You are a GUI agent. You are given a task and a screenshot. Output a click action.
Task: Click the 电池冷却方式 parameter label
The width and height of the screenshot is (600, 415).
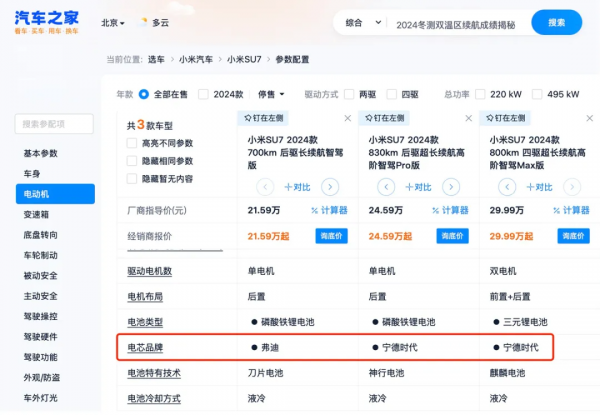tap(154, 399)
